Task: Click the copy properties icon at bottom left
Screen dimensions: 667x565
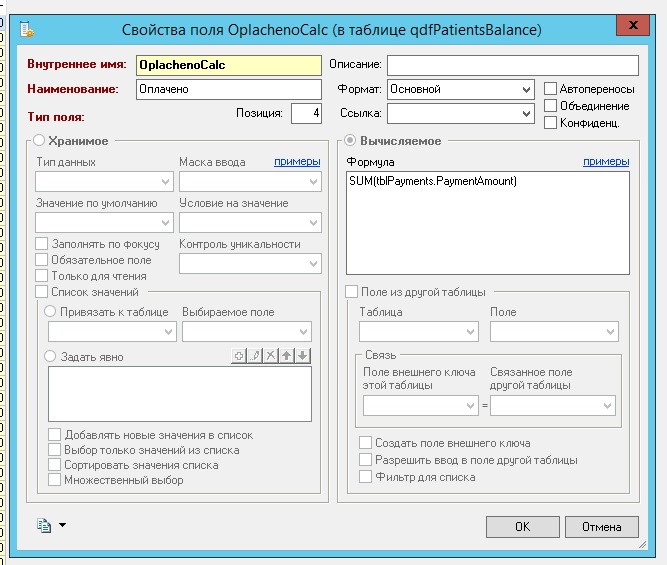Action: point(43,525)
